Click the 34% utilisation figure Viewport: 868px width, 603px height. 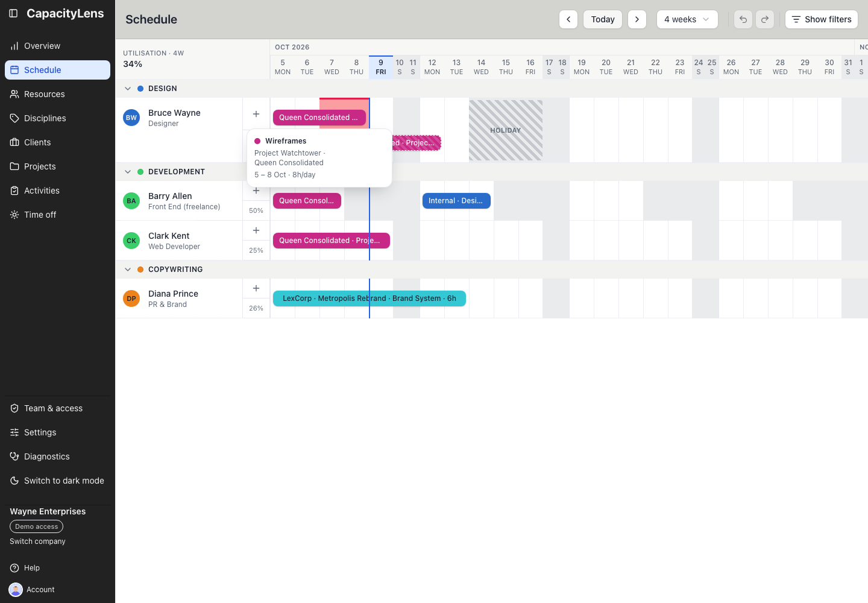(133, 64)
